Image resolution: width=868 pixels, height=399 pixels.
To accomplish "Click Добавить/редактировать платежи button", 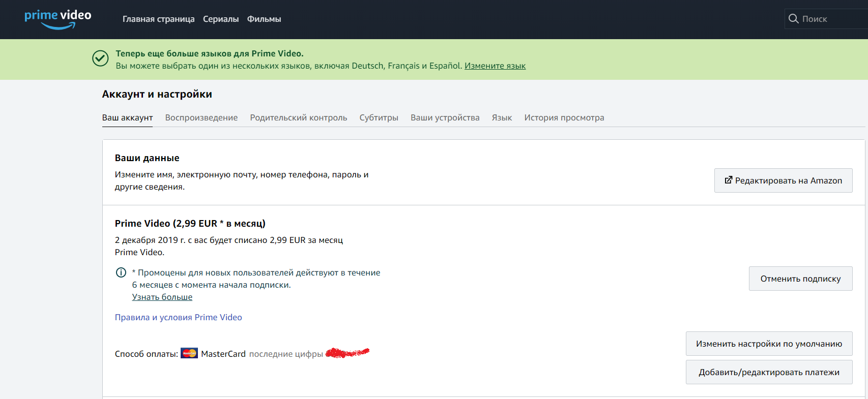I will (x=769, y=372).
